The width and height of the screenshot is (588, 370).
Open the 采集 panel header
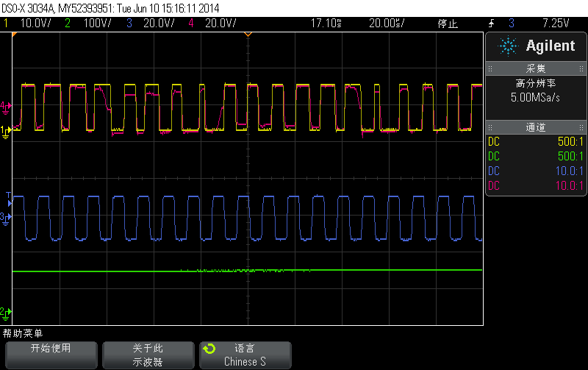click(x=536, y=68)
